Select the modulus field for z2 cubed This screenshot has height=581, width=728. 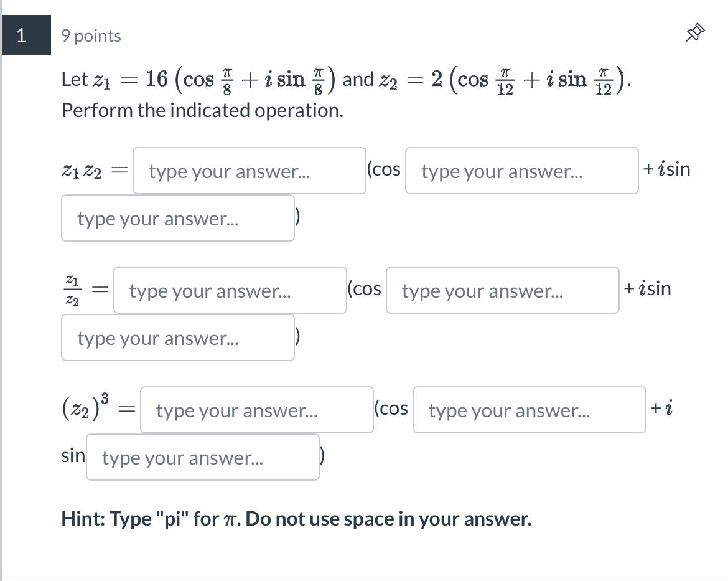(256, 410)
